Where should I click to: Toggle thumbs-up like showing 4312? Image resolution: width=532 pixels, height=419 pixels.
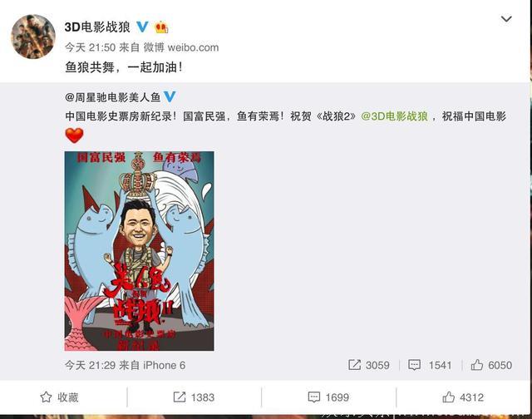[x=463, y=397]
